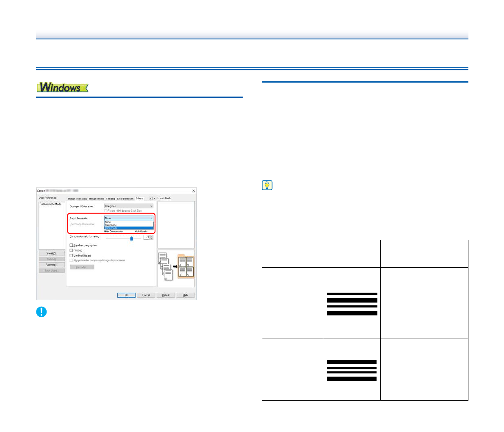Click the blue exclamation important icon
Screen dimensions: 504x432
coord(41,312)
